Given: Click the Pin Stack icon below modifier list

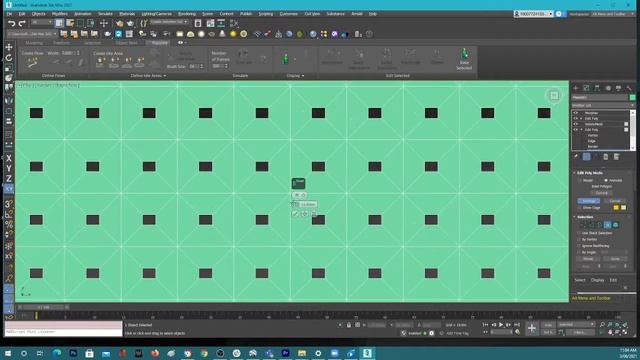Looking at the screenshot, I should 576,157.
